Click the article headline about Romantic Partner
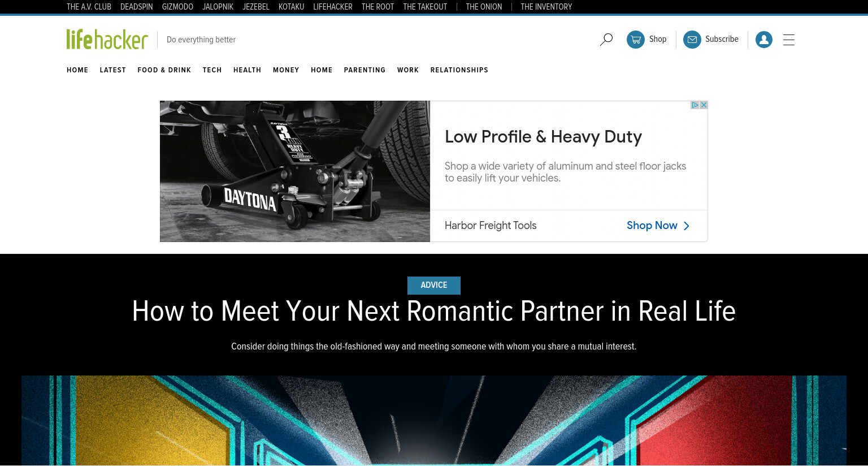This screenshot has height=466, width=868. [x=434, y=311]
